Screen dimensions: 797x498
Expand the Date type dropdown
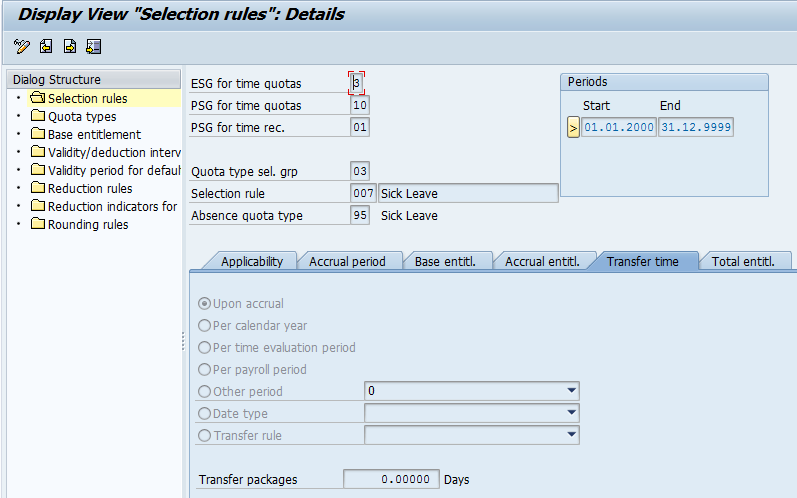(x=571, y=413)
